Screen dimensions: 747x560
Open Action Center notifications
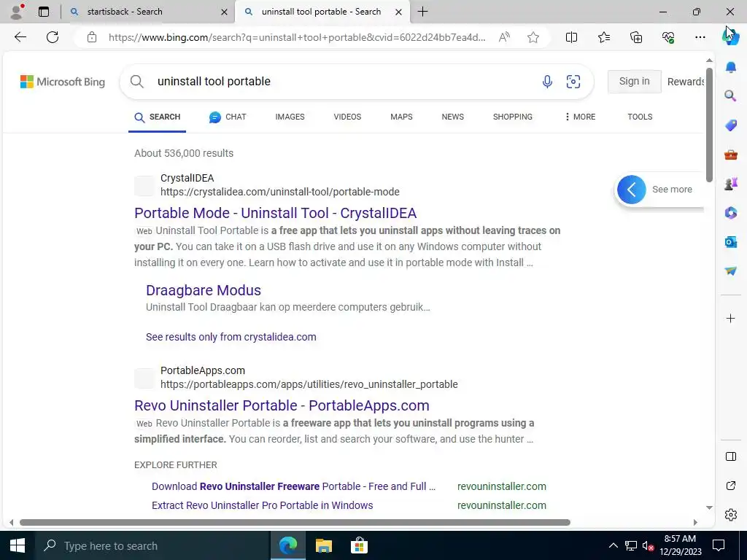coord(719,545)
